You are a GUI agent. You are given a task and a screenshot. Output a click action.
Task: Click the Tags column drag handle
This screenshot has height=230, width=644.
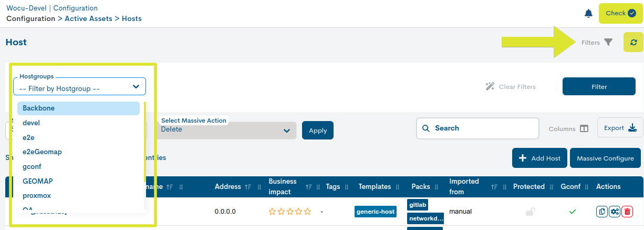click(x=347, y=187)
